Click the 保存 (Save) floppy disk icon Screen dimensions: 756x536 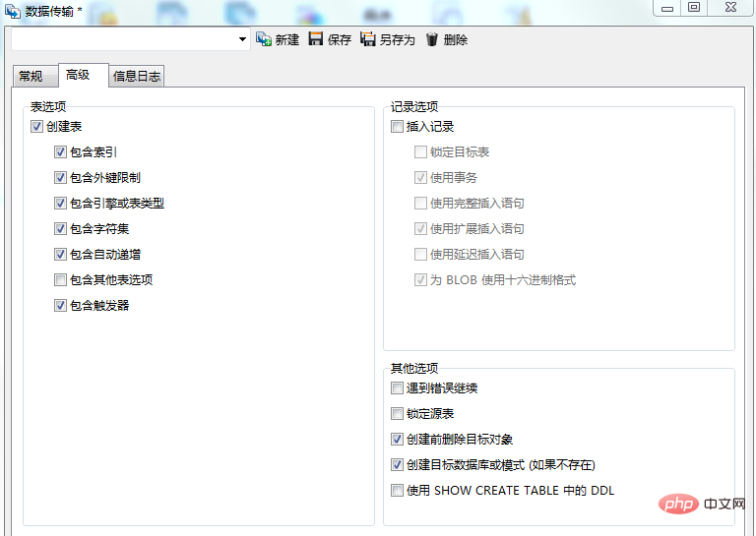click(316, 38)
